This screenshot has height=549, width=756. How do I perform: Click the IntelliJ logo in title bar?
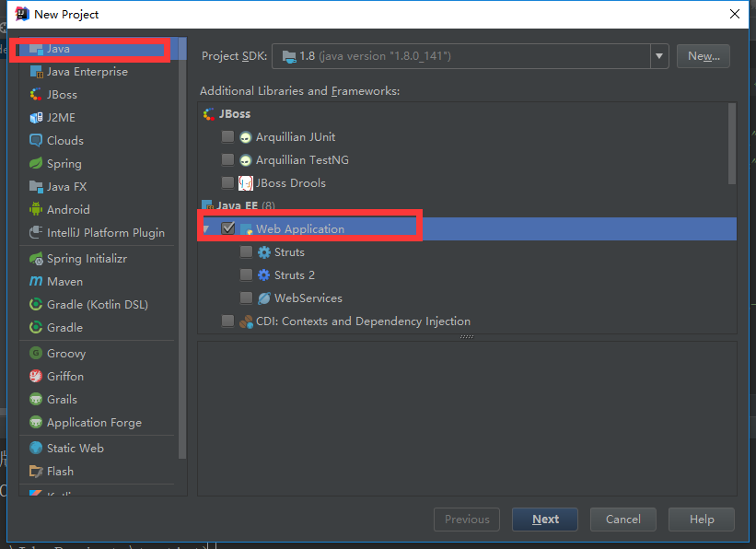click(x=22, y=14)
